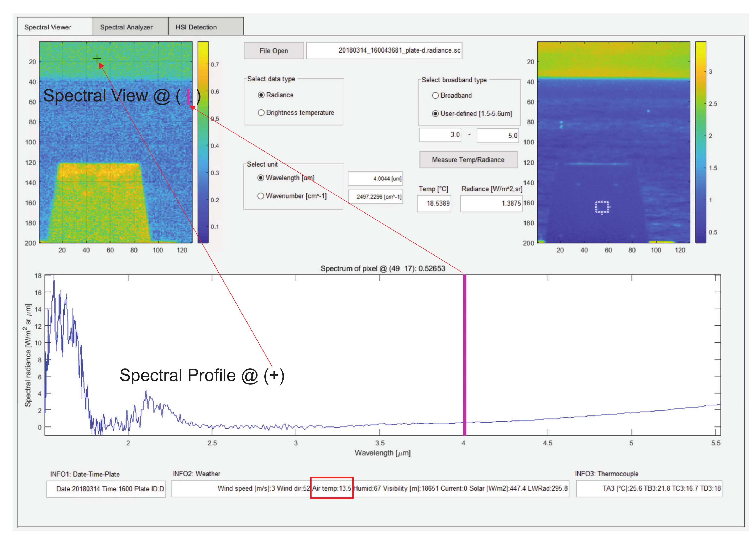Select the Broadband radio option
Image resolution: width=756 pixels, height=541 pixels.
pyautogui.click(x=435, y=96)
